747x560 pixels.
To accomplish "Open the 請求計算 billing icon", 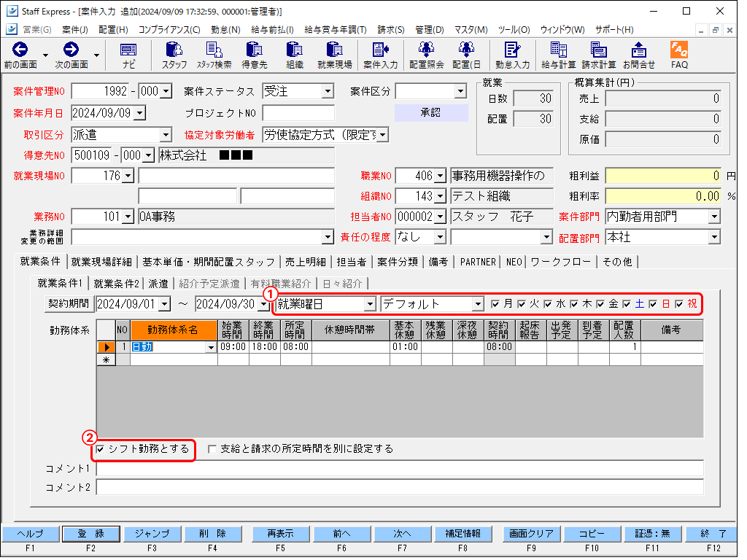I will (598, 55).
